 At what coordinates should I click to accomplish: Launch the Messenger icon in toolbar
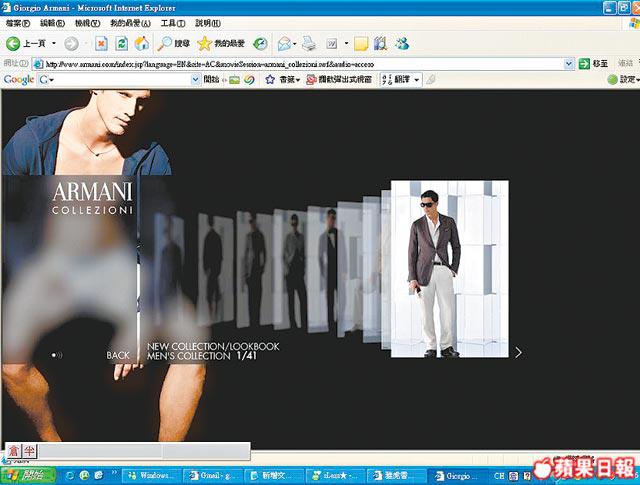click(x=402, y=43)
